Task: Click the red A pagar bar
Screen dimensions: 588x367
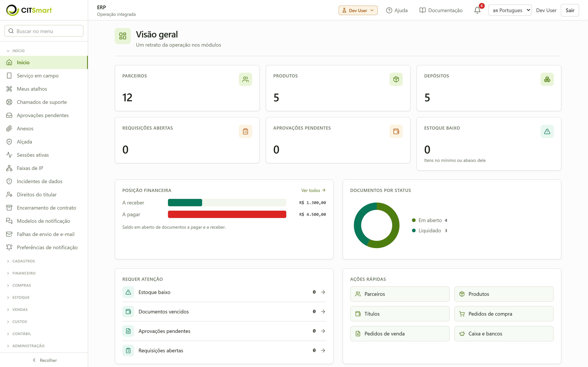Action: [x=227, y=214]
